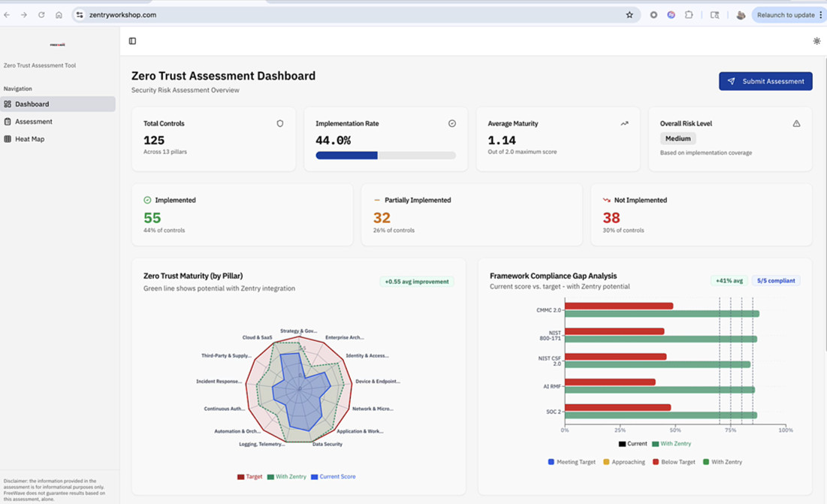Click the browser home icon
Screen dimensions: 827x504
point(59,15)
